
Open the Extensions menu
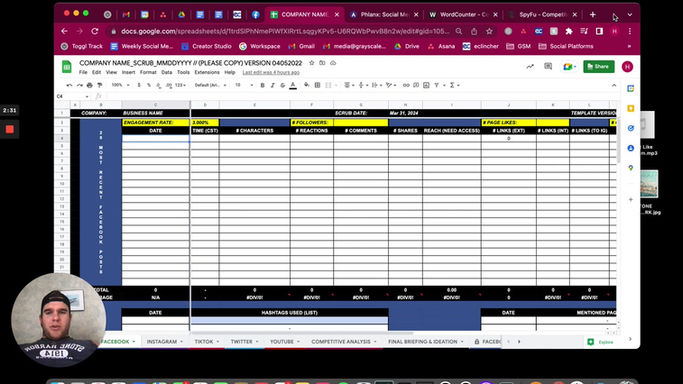pyautogui.click(x=207, y=72)
